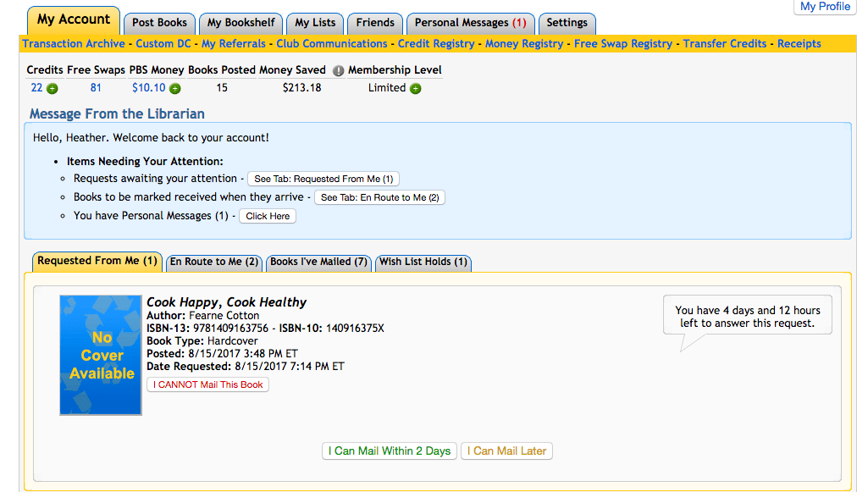The image size is (868, 492).
Task: Open the Settings tab
Action: point(567,23)
